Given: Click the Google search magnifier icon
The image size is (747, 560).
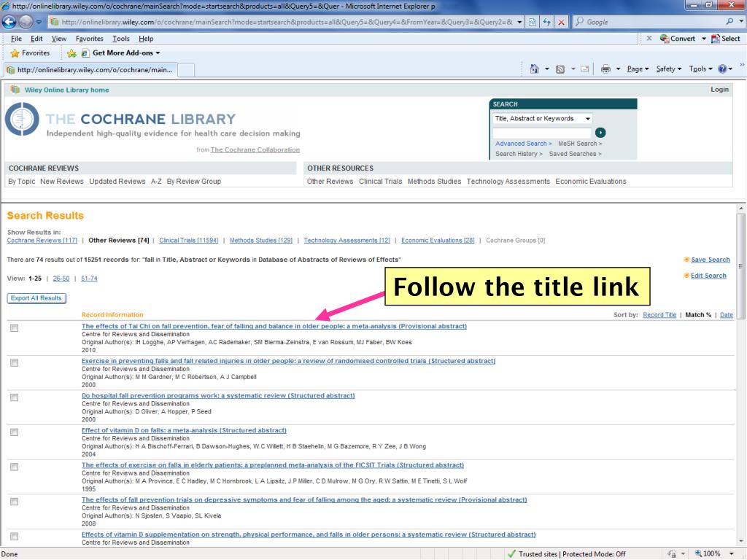Looking at the screenshot, I should point(729,21).
